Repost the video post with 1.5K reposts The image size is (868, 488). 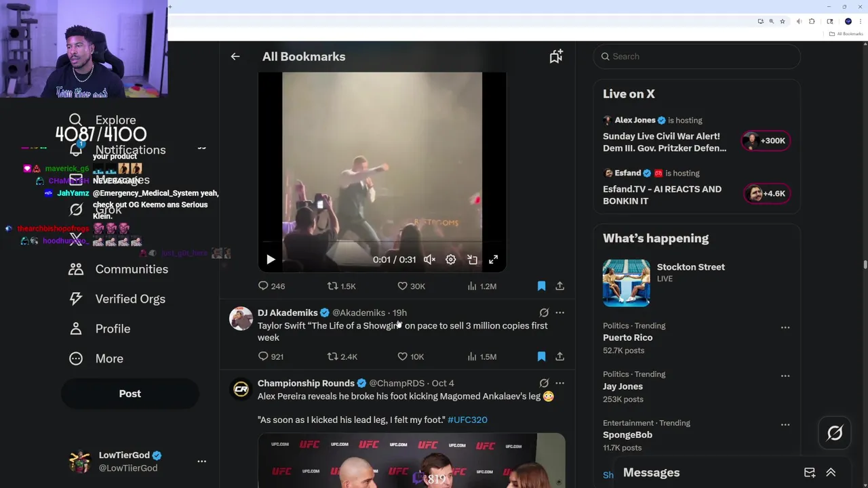[342, 286]
